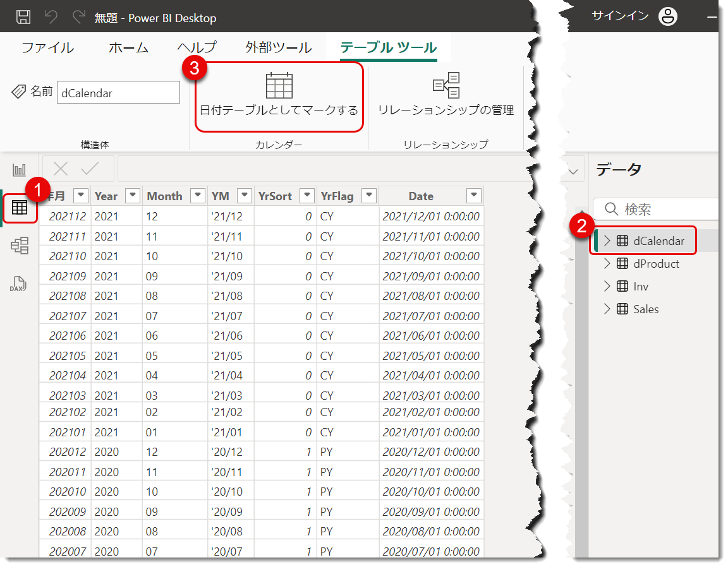Open the Month column filter dropdown
This screenshot has width=728, height=567.
pyautogui.click(x=198, y=195)
